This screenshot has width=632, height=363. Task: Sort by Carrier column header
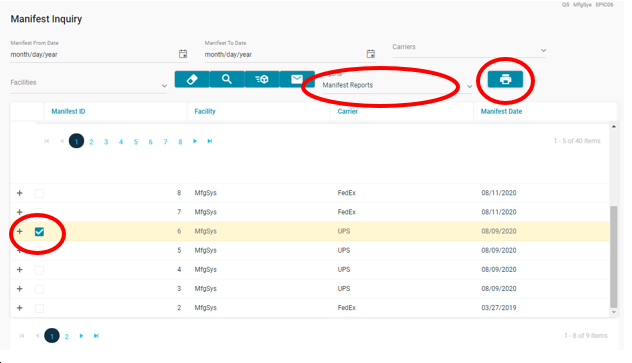[347, 111]
